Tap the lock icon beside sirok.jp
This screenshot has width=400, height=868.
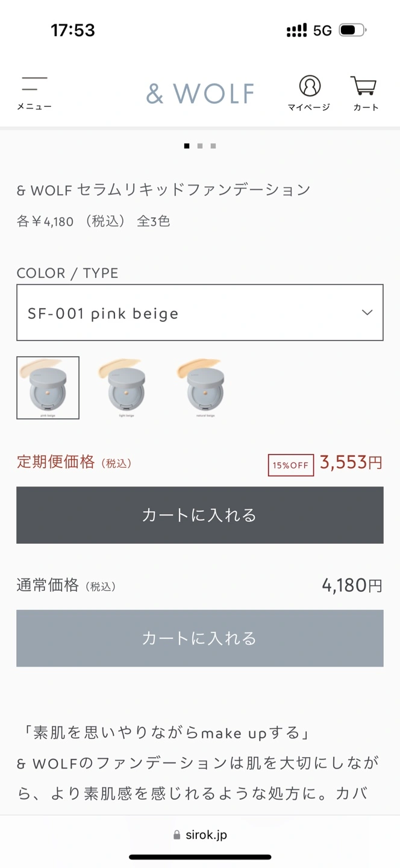(177, 835)
